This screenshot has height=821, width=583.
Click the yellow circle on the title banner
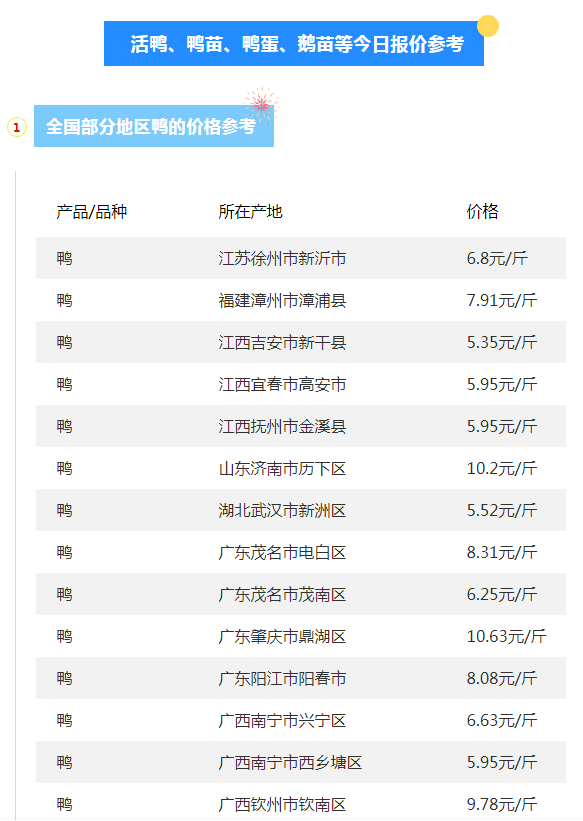488,26
